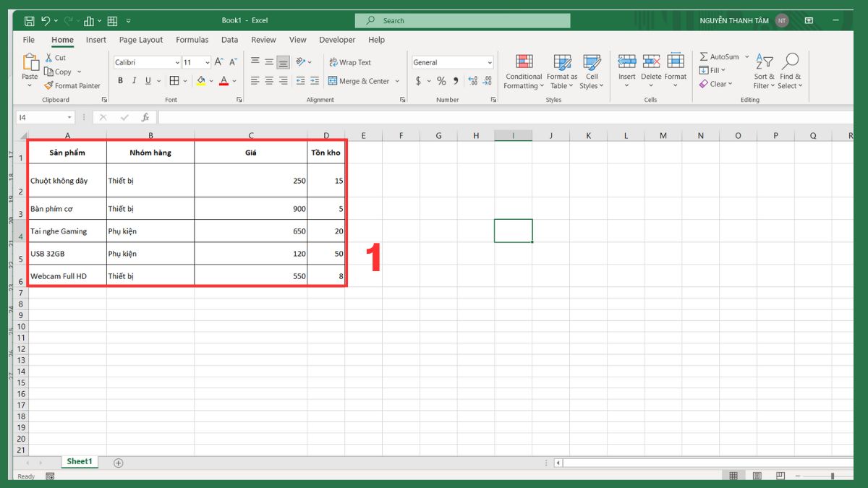This screenshot has width=868, height=488.
Task: Toggle italic formatting
Action: [133, 80]
